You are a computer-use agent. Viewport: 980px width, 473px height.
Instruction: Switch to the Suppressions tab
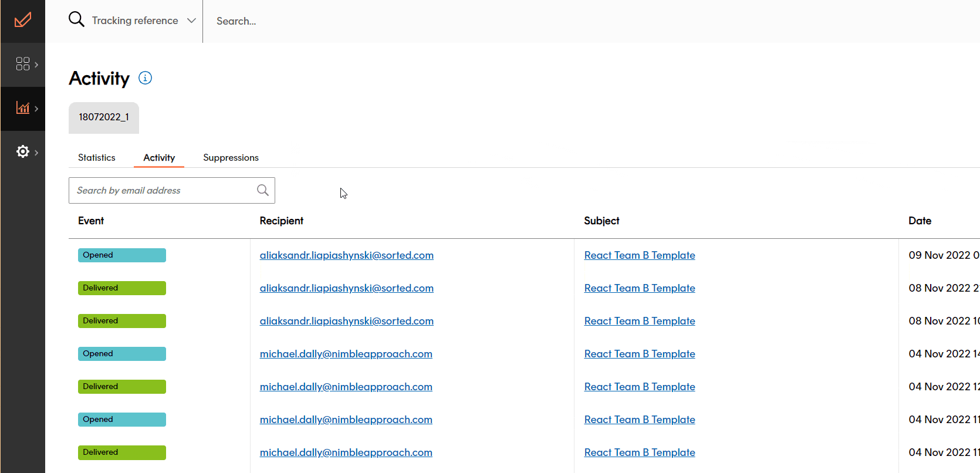(x=231, y=157)
